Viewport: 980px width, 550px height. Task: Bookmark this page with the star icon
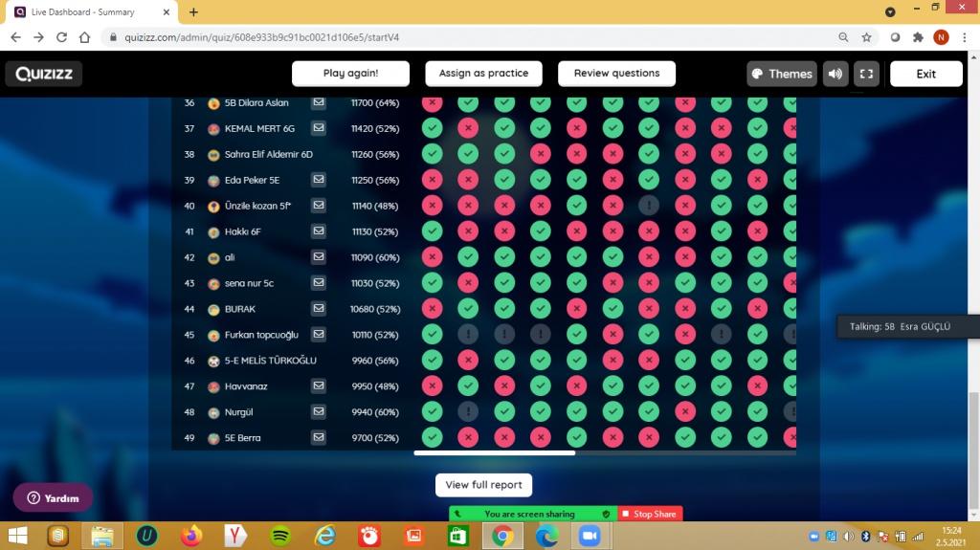[x=866, y=37]
